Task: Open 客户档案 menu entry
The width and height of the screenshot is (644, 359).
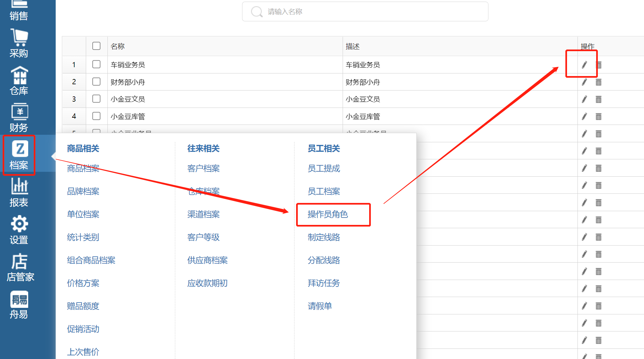Action: tap(203, 169)
